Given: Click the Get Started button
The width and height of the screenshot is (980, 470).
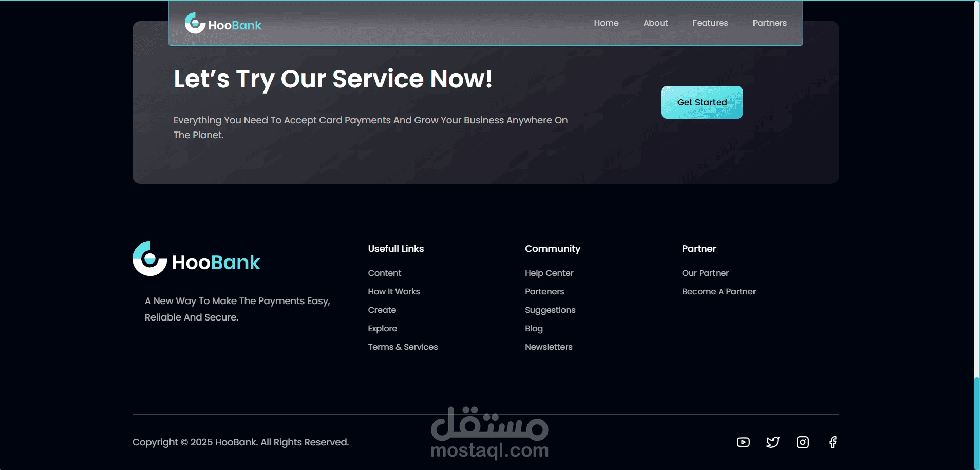Looking at the screenshot, I should click(702, 102).
